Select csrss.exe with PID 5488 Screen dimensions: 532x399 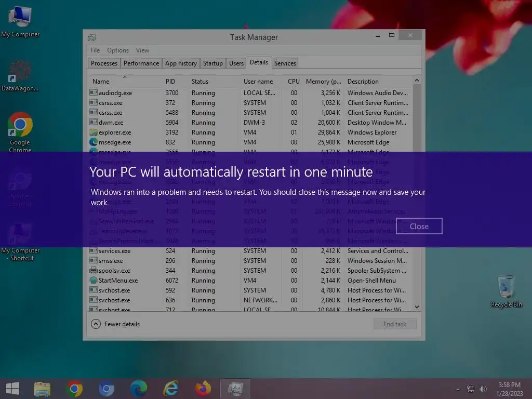250,112
